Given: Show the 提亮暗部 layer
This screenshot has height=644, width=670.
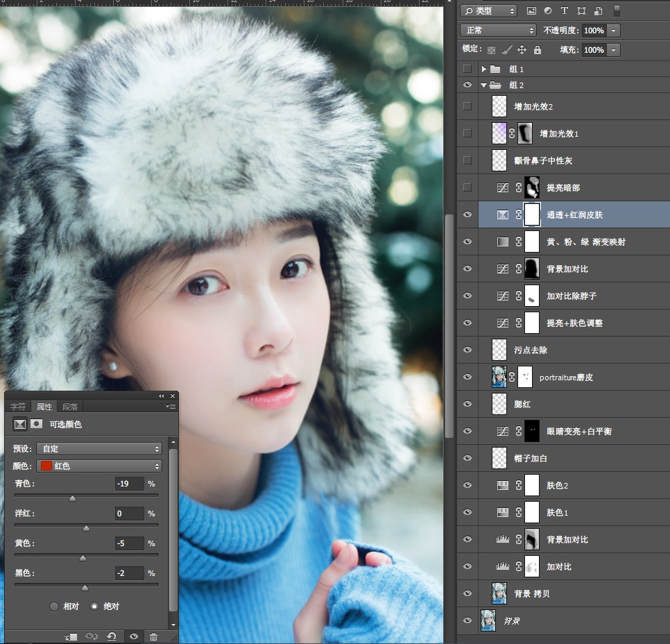Looking at the screenshot, I should point(467,187).
